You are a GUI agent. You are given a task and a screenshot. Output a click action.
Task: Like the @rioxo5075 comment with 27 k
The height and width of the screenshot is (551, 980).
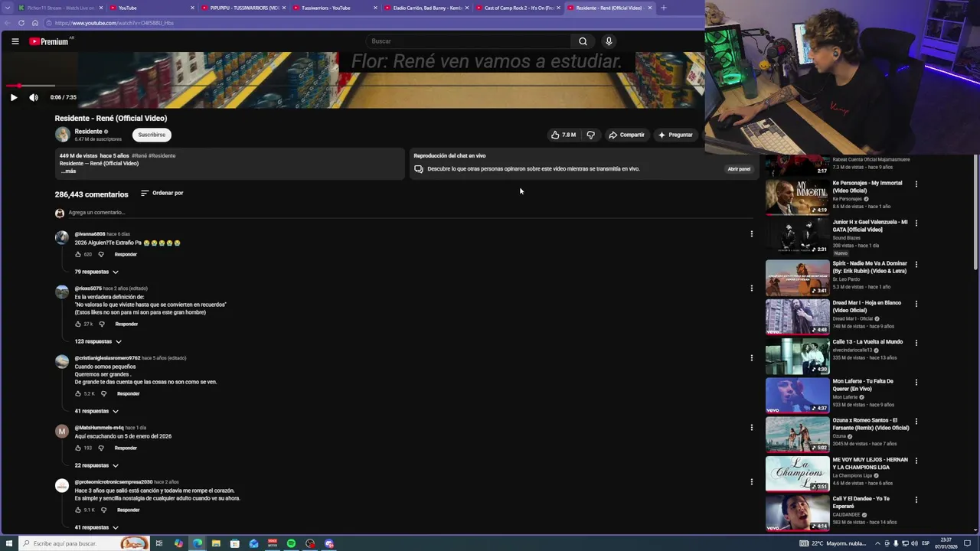[x=78, y=324]
